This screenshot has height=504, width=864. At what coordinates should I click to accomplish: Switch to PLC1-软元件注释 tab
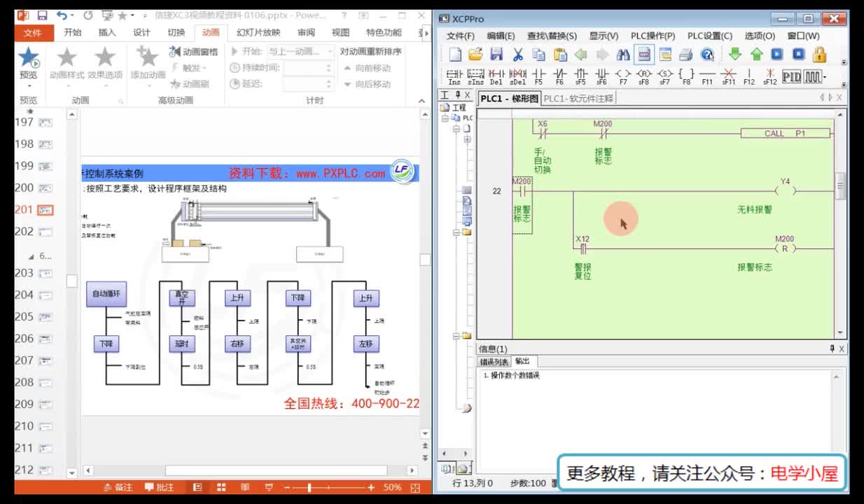pyautogui.click(x=579, y=99)
